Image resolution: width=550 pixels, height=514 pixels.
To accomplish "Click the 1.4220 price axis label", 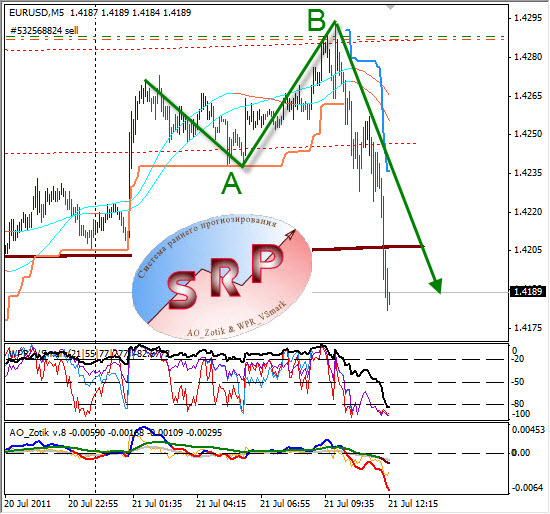I will [528, 212].
